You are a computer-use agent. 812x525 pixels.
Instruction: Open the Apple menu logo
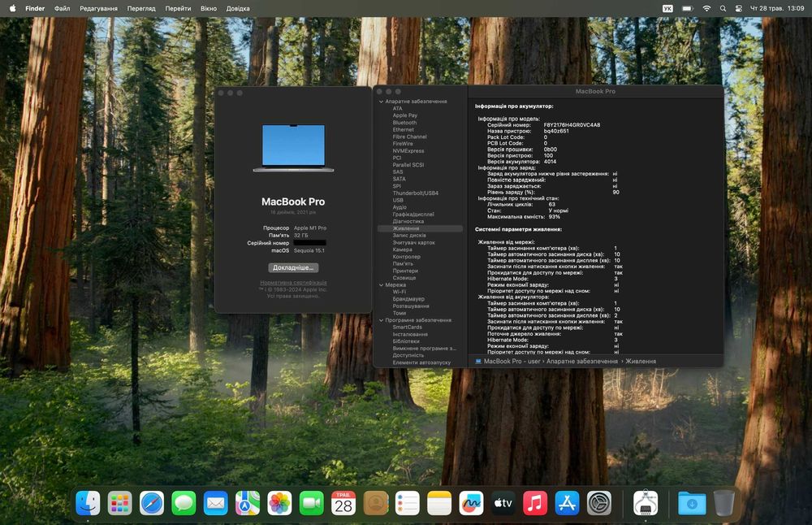pos(12,8)
